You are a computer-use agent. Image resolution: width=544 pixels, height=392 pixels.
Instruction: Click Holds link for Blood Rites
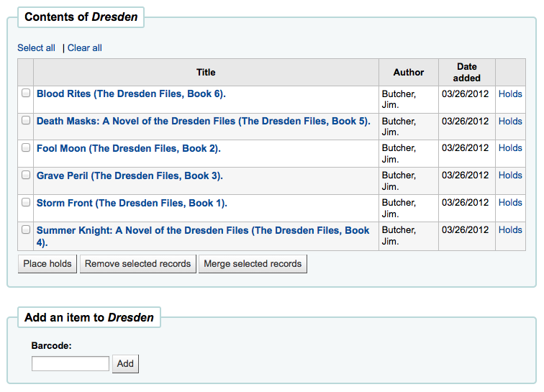tap(510, 94)
